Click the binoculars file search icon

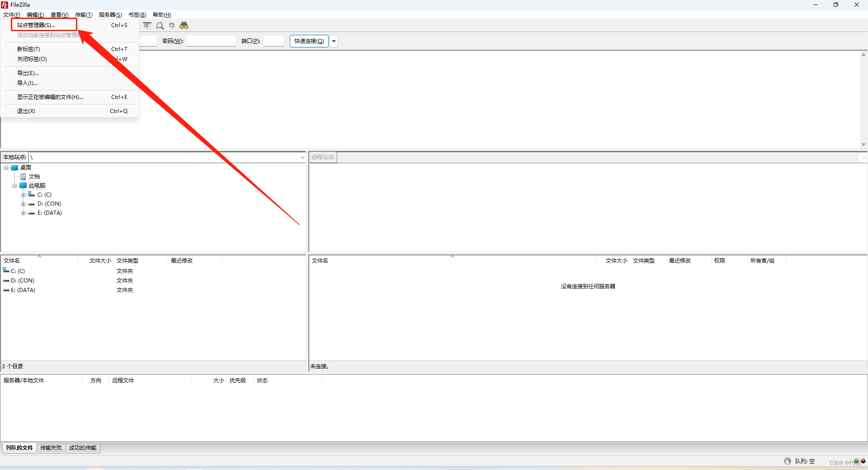coord(184,25)
